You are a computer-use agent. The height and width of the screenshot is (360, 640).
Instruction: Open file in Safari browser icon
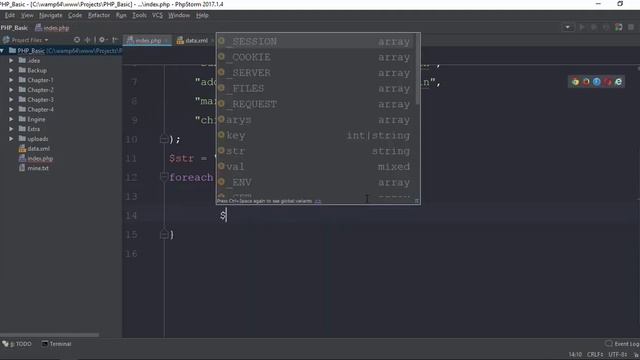[x=597, y=82]
